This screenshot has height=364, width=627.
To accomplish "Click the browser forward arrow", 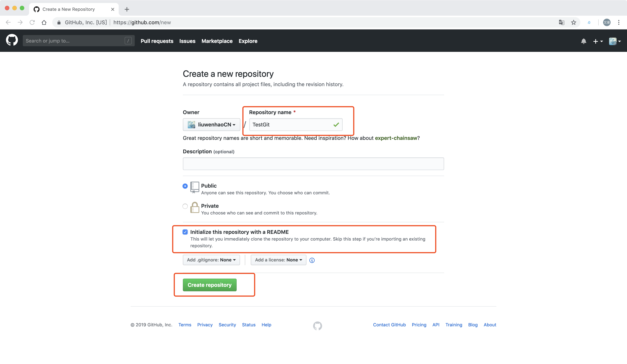I will (x=20, y=22).
